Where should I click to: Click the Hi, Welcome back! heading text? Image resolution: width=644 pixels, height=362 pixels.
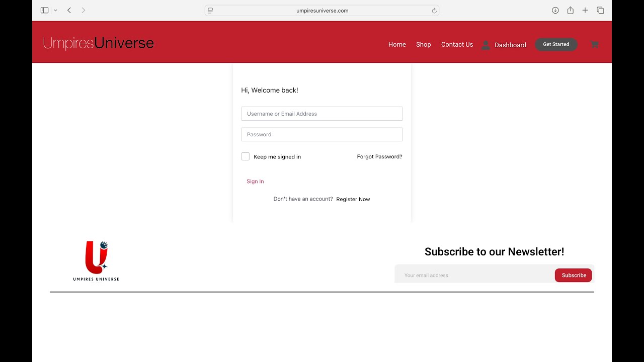[270, 90]
